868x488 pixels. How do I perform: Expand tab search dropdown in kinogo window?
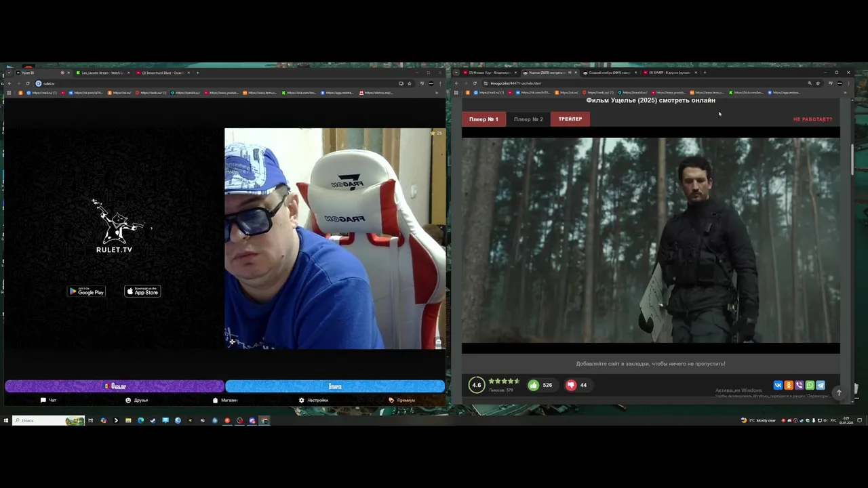click(x=456, y=73)
